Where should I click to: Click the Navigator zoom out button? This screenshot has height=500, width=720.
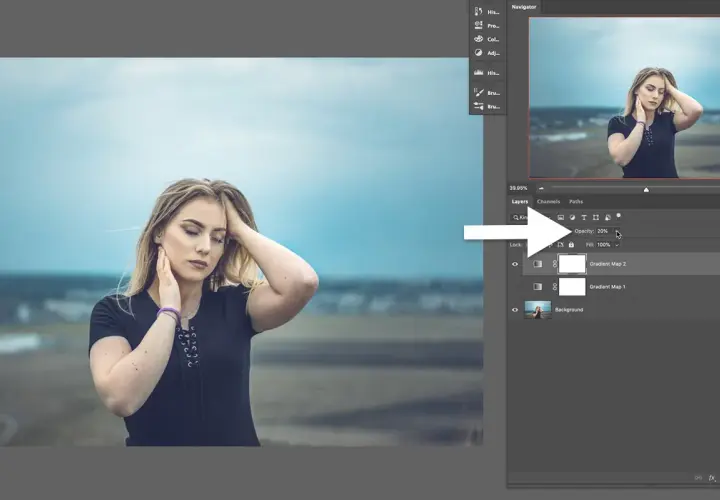(x=541, y=188)
